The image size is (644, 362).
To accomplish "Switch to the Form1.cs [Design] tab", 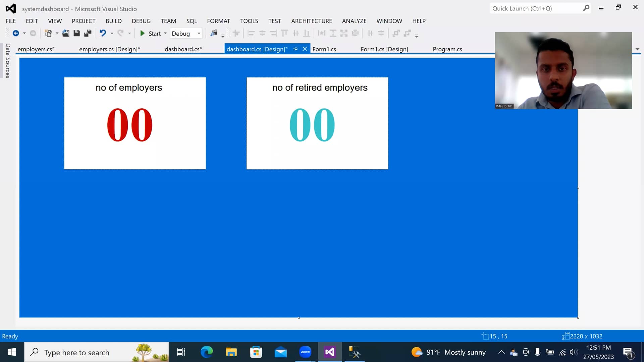I will click(384, 49).
